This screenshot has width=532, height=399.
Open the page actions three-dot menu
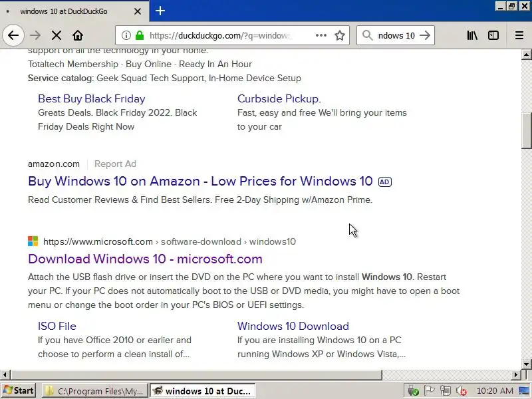321,35
